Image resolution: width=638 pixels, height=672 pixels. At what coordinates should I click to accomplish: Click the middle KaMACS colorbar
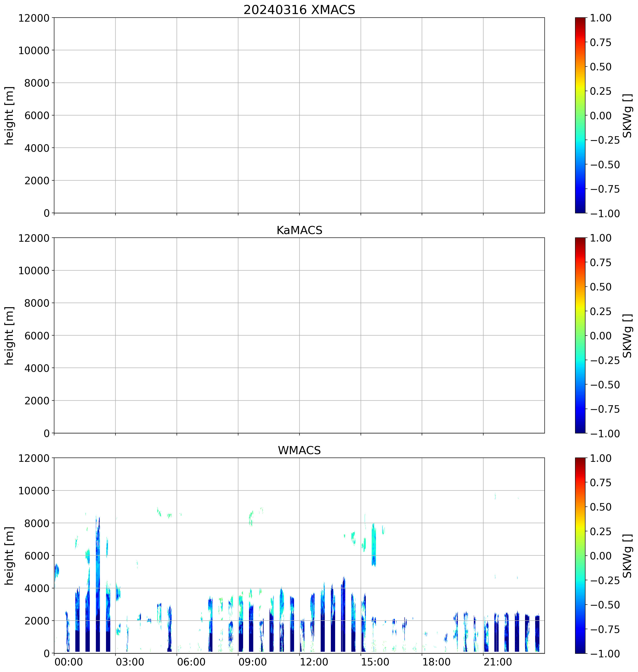pos(580,335)
